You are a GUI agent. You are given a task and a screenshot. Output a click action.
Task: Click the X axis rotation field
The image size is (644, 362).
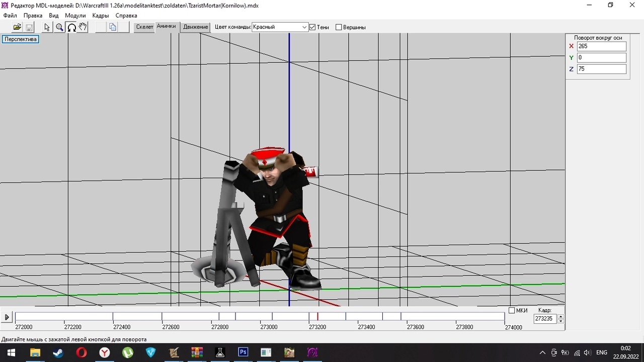(x=601, y=46)
